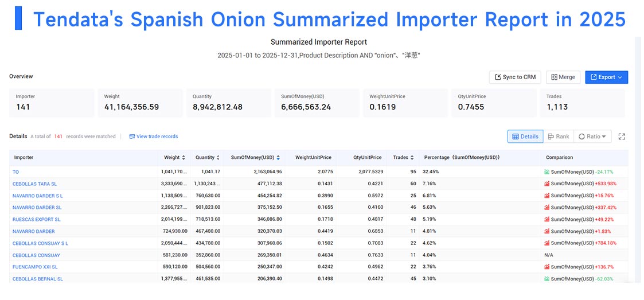The width and height of the screenshot is (644, 300).
Task: Open View trade records link
Action: [x=154, y=137]
